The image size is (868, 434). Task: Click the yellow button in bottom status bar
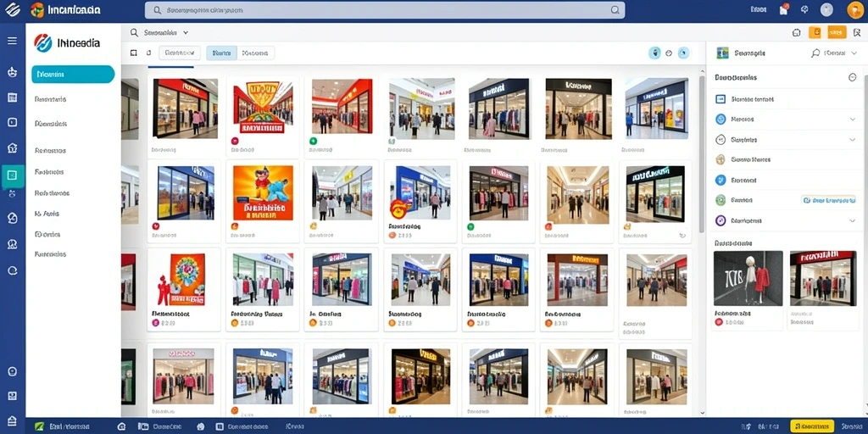click(811, 426)
